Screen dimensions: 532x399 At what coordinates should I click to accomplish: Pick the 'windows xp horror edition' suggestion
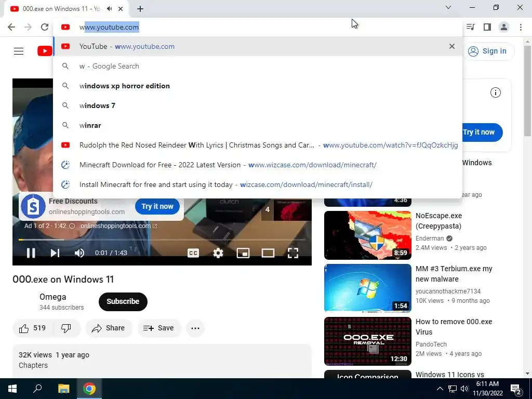coord(258,86)
